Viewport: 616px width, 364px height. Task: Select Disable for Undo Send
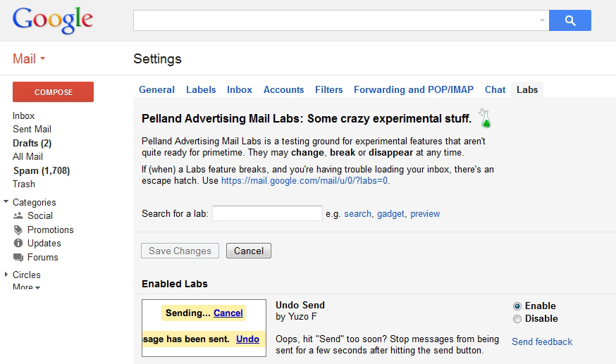click(517, 319)
